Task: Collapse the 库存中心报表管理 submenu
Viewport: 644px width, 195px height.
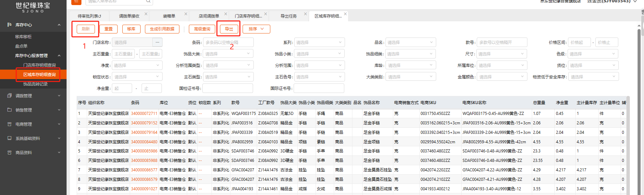Action: coord(59,55)
